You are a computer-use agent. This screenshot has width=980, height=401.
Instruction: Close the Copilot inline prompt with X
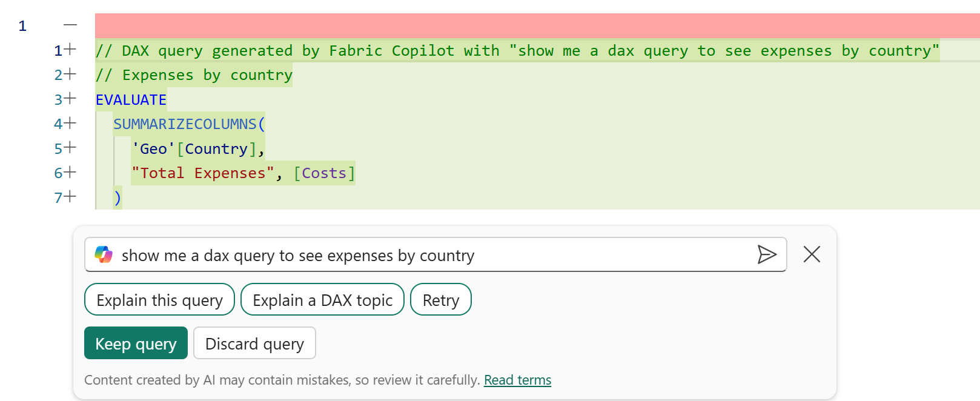812,254
